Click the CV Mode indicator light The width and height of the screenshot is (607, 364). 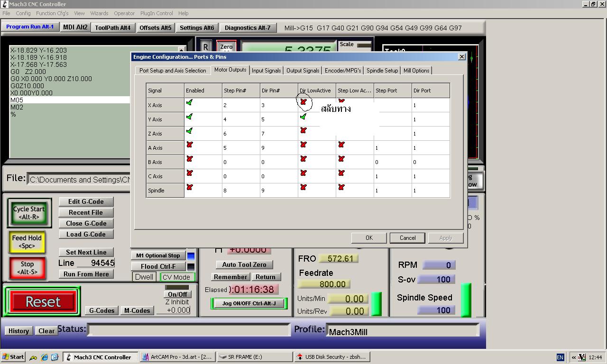(177, 277)
